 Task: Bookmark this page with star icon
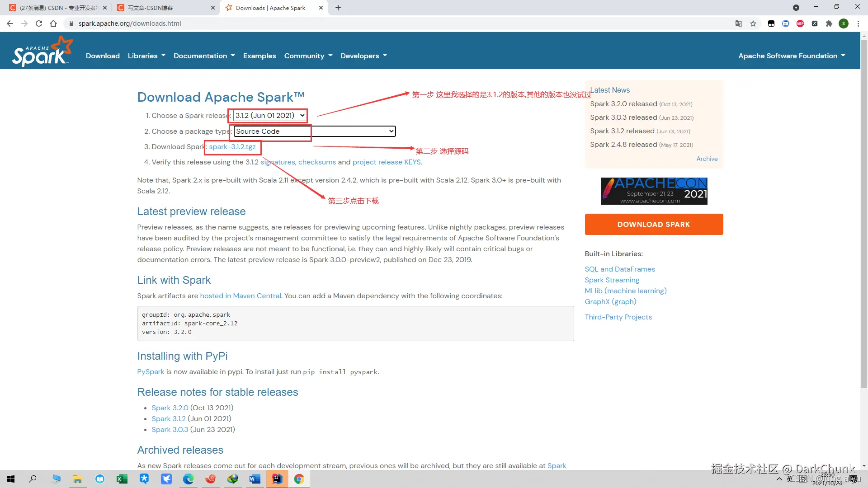tap(753, 23)
